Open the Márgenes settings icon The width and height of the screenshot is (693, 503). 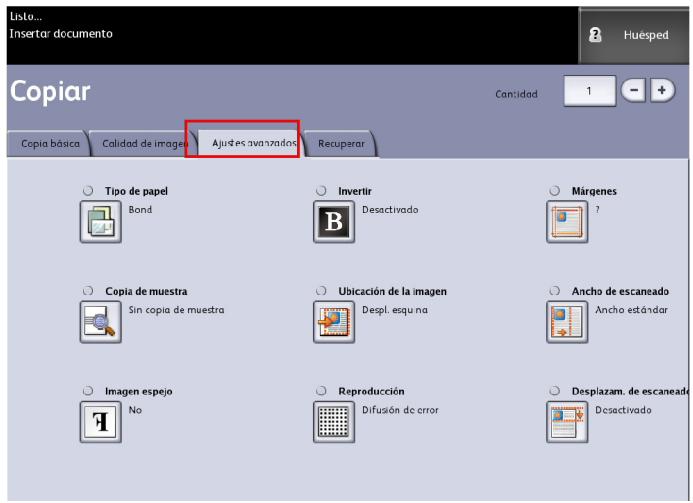click(x=567, y=223)
